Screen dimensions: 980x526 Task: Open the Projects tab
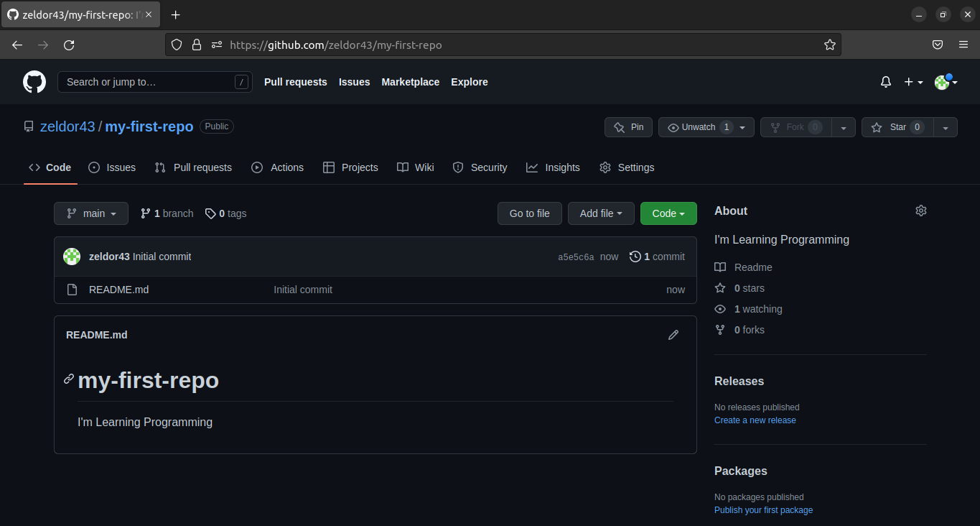click(350, 167)
